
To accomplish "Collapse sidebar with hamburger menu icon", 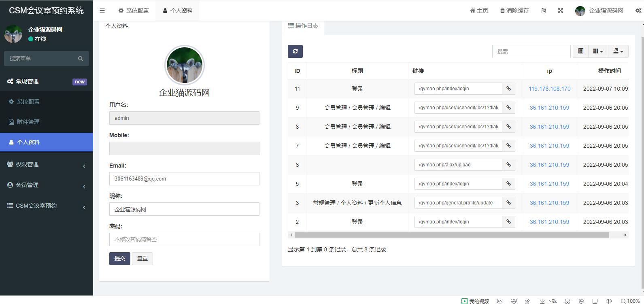I will pos(102,11).
